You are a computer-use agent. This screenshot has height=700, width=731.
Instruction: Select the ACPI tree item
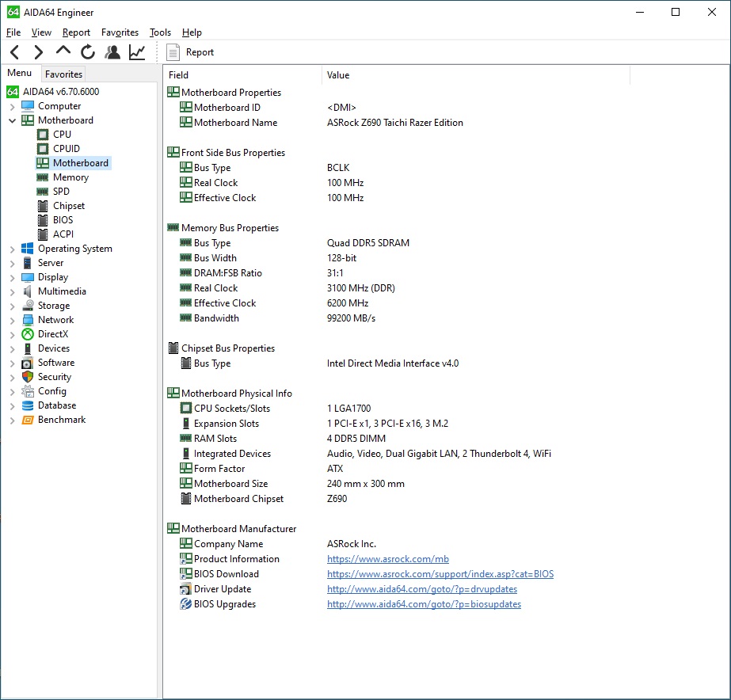click(x=63, y=234)
